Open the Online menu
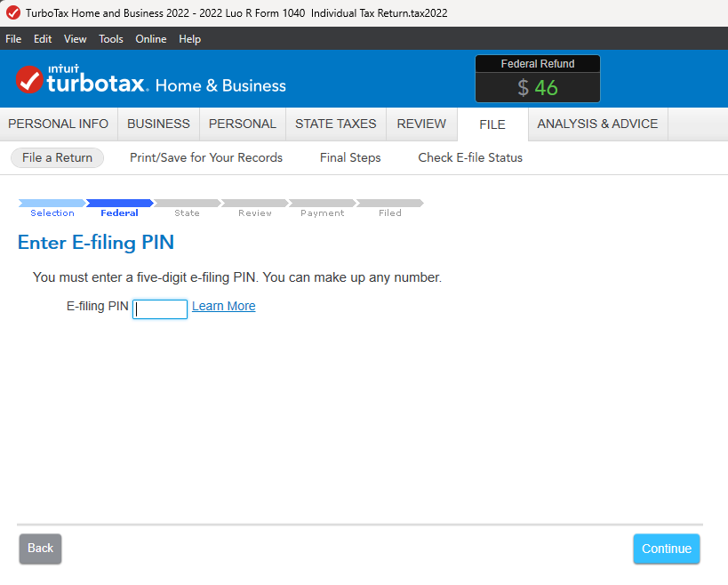This screenshot has height=585, width=728. [x=151, y=39]
